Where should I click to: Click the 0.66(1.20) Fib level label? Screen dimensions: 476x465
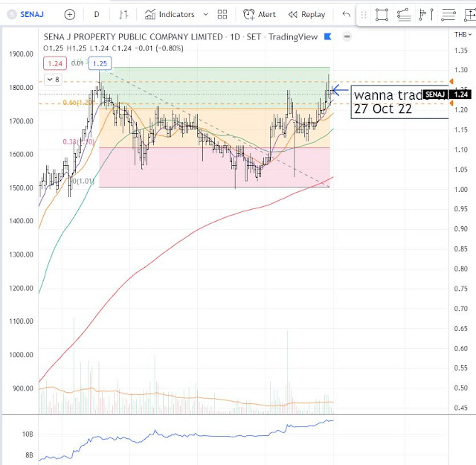[x=77, y=103]
